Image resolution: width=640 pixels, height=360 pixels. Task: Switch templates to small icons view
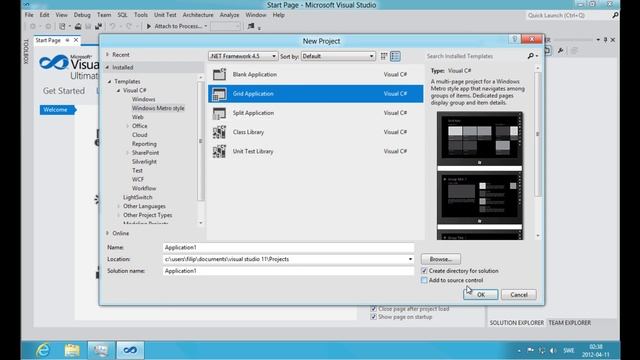[x=384, y=56]
